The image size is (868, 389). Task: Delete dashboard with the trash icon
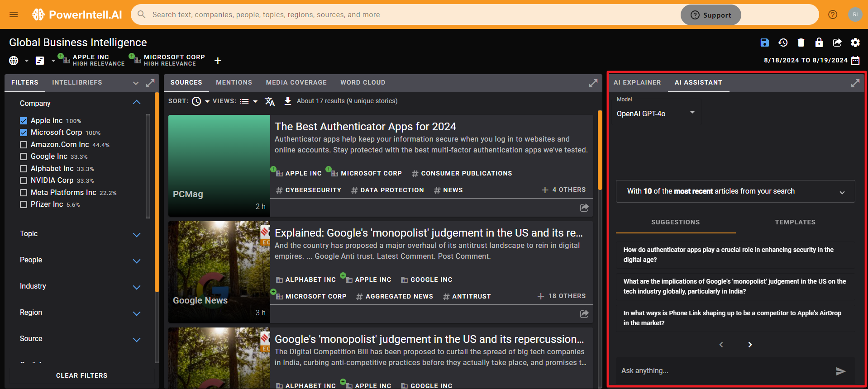[x=801, y=43]
